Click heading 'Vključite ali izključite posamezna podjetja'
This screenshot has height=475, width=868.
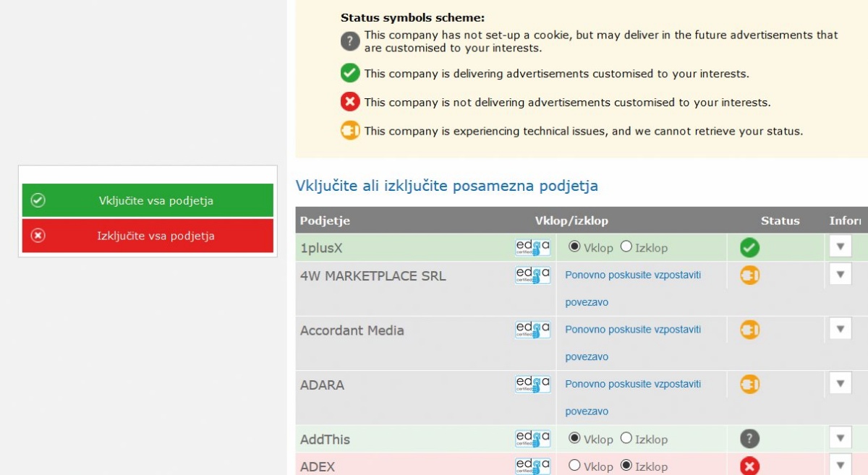[447, 186]
